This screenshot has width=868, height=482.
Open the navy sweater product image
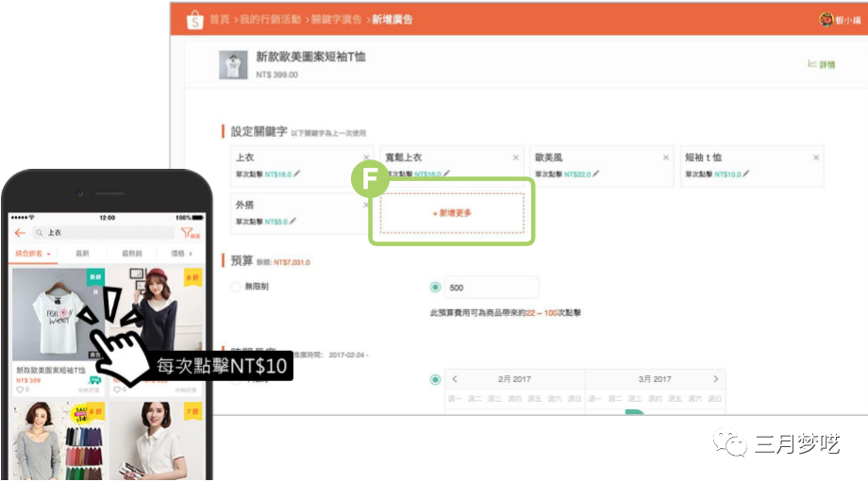click(156, 314)
